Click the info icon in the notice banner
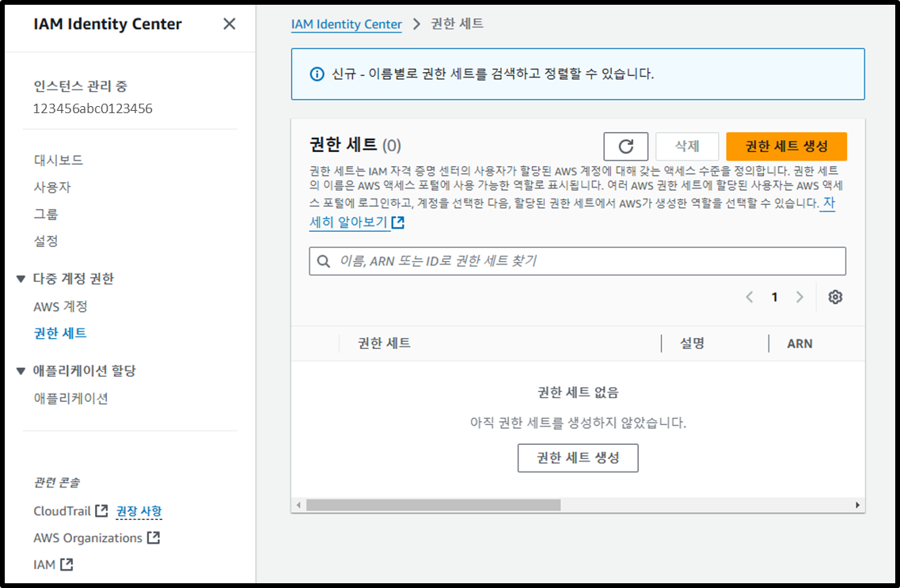This screenshot has height=588, width=900. click(317, 74)
